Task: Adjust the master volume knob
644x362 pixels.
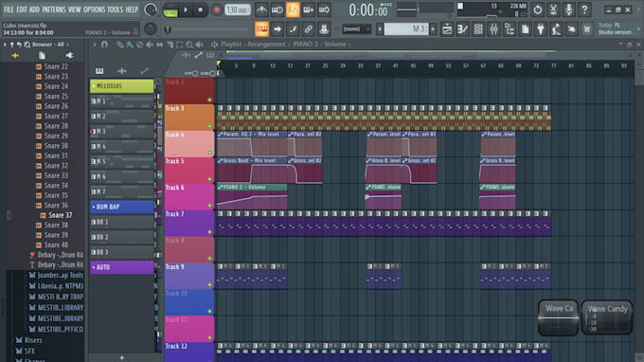Action: click(151, 9)
